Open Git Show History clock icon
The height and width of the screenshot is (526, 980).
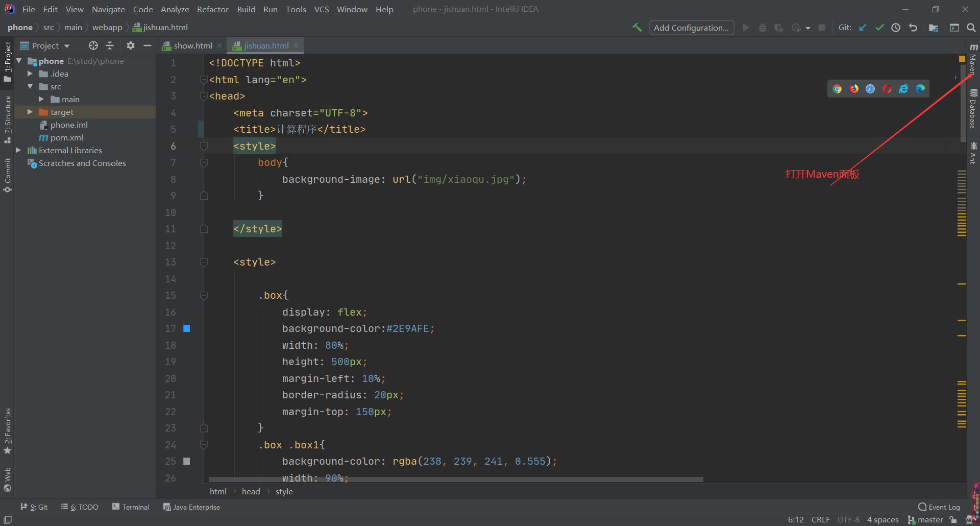click(896, 28)
